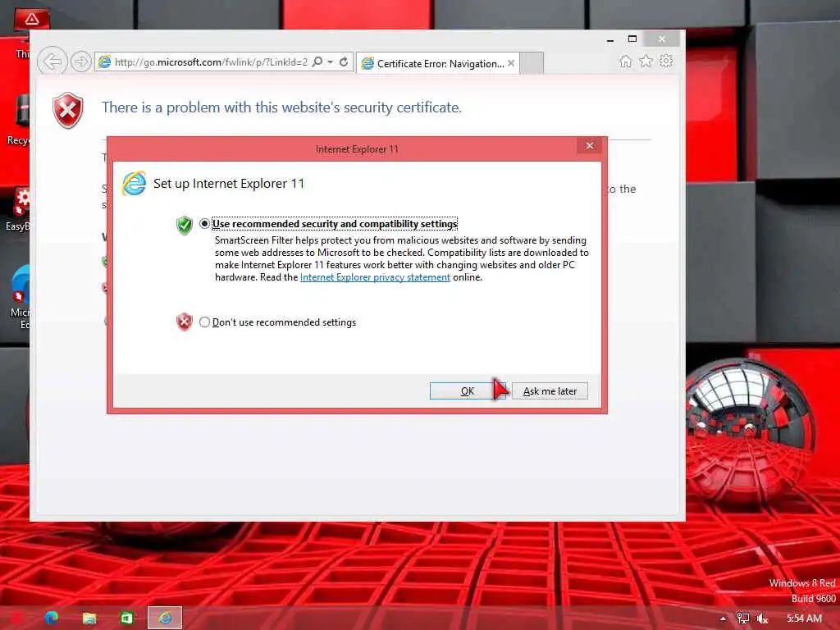Expand the address bar autocomplete dropdown arrow
The image size is (840, 630).
coord(331,62)
